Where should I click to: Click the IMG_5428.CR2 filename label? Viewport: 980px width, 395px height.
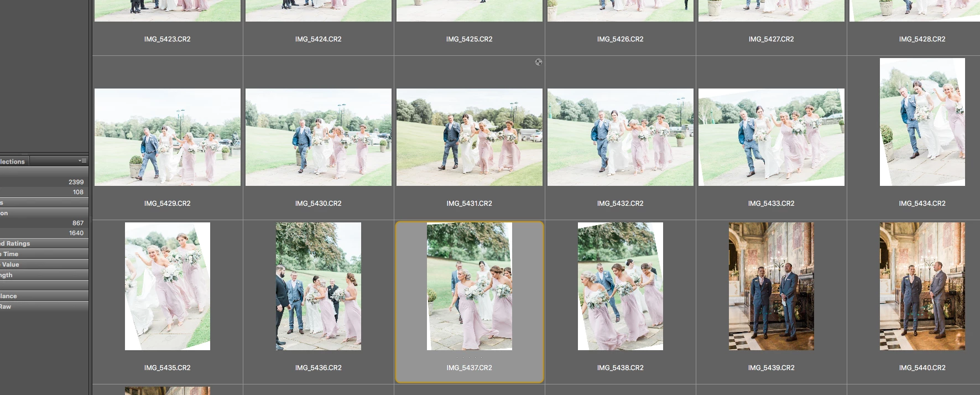click(x=922, y=39)
